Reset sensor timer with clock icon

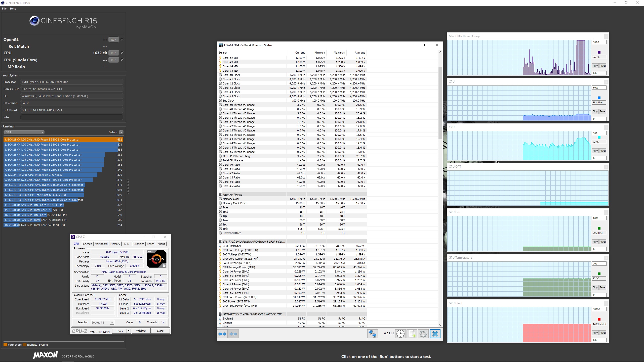click(400, 334)
